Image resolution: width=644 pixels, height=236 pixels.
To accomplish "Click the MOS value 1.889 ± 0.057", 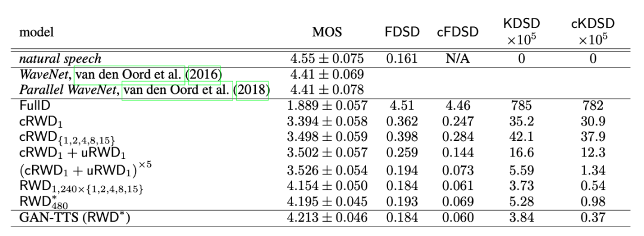I will [327, 106].
